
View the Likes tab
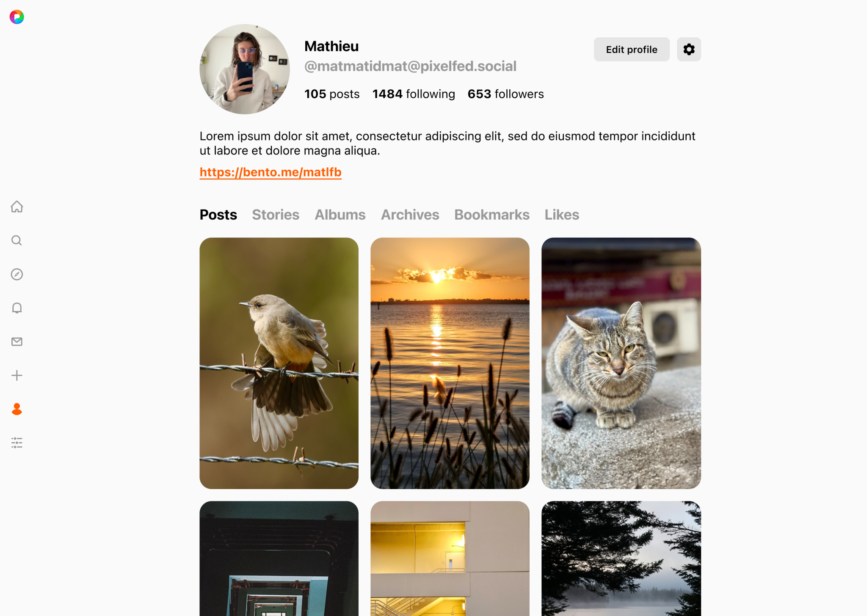[x=562, y=215]
